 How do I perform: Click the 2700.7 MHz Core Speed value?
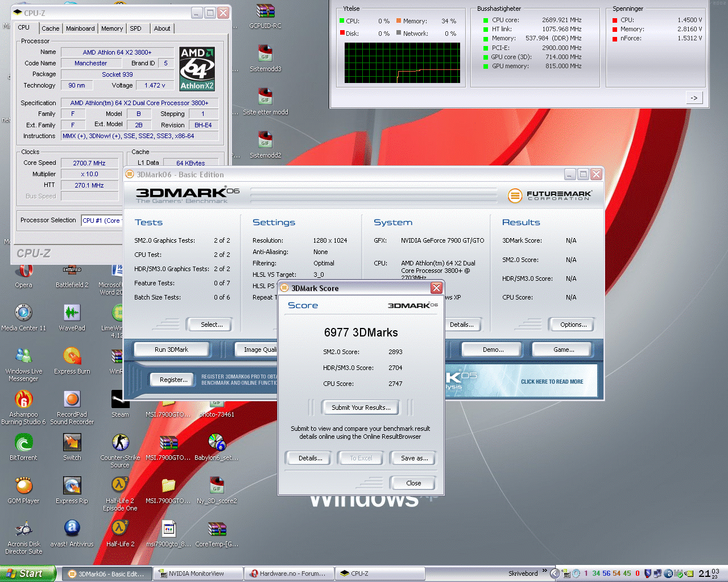[x=89, y=163]
